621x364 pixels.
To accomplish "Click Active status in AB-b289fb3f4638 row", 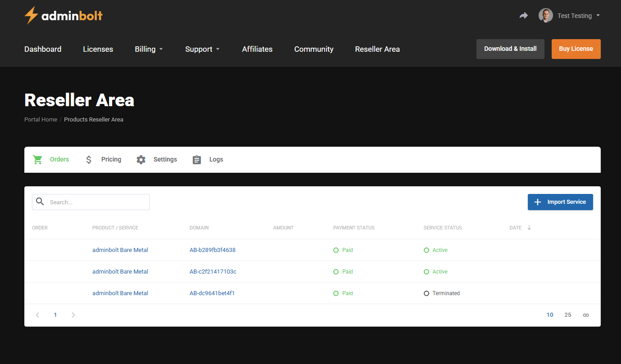I will tap(435, 250).
